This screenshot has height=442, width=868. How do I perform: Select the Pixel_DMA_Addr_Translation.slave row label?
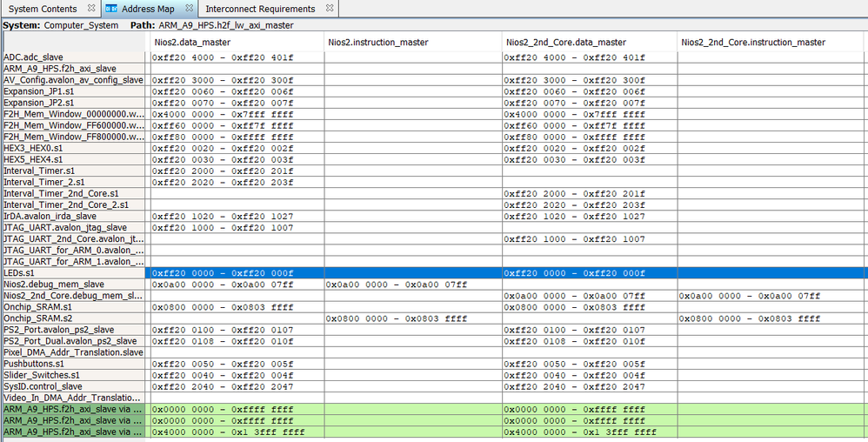click(x=74, y=353)
